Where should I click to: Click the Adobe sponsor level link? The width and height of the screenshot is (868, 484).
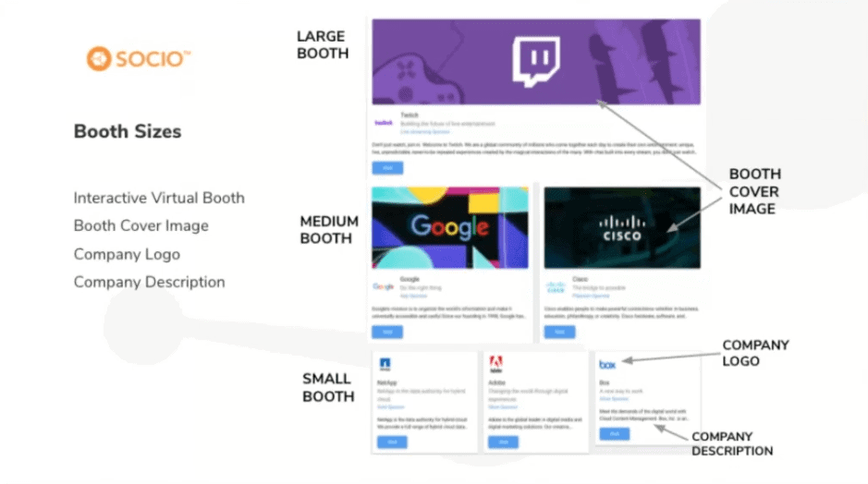coord(503,407)
